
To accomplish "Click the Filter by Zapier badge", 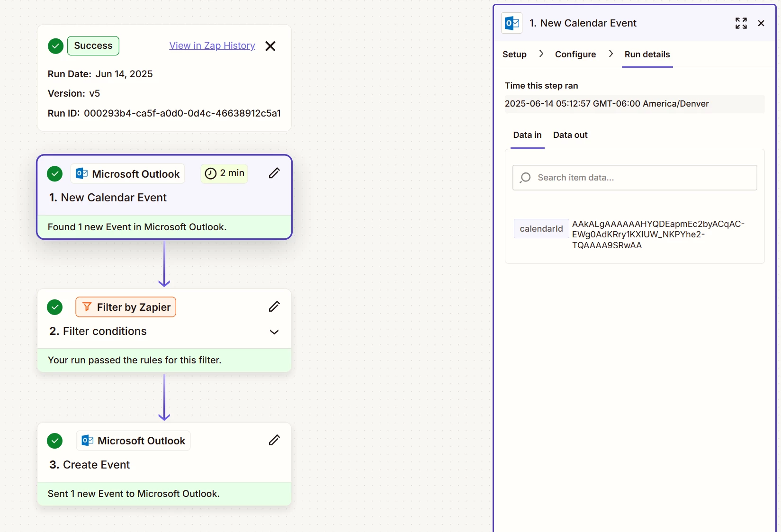I will [x=126, y=307].
